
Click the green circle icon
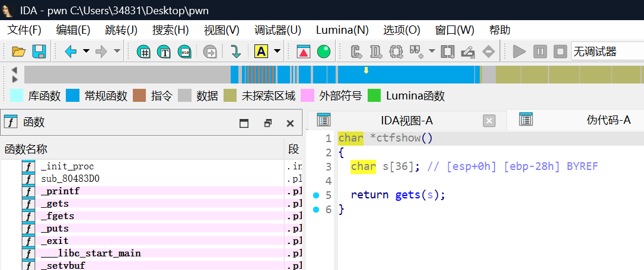pyautogui.click(x=324, y=52)
